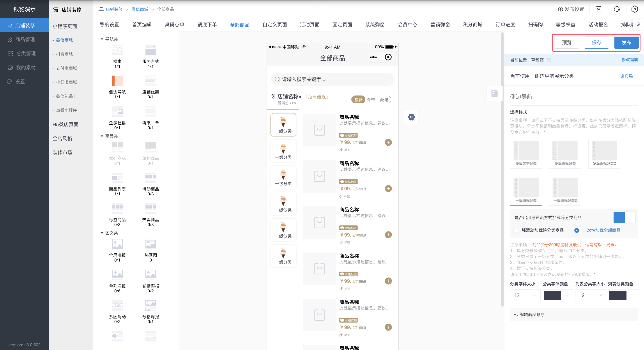Select the 搜索 component icon
Screen dimensions: 644x350
click(x=117, y=50)
